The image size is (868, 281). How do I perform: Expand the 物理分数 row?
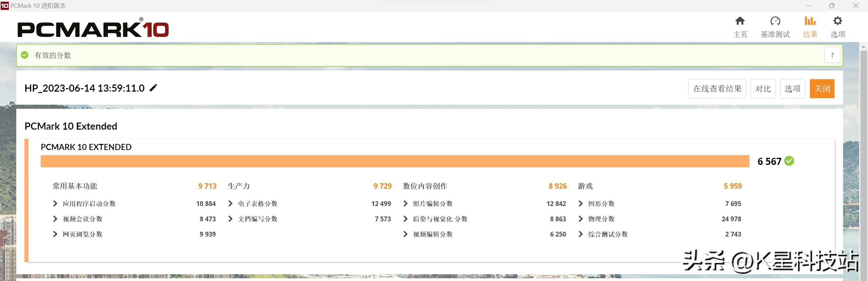pyautogui.click(x=581, y=219)
